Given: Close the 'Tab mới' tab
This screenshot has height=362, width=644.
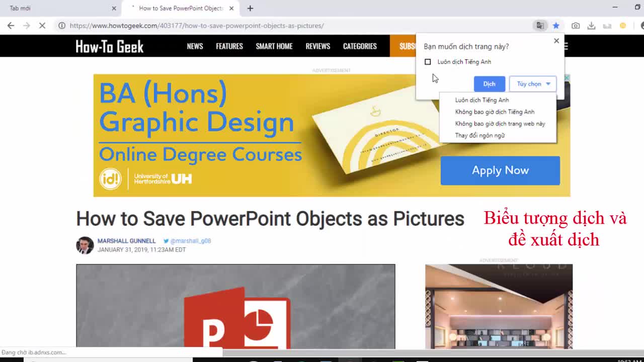Looking at the screenshot, I should coord(114,8).
